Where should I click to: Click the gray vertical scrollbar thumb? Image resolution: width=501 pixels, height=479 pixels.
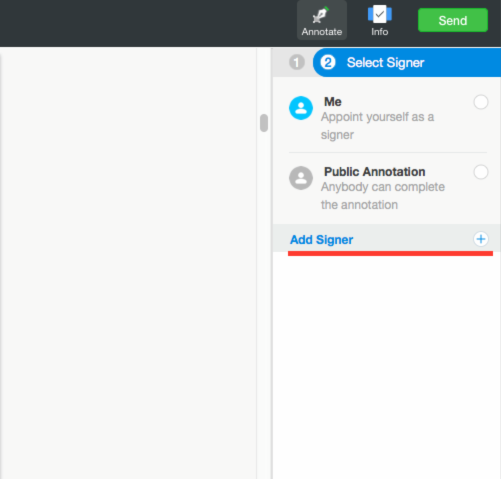(264, 123)
